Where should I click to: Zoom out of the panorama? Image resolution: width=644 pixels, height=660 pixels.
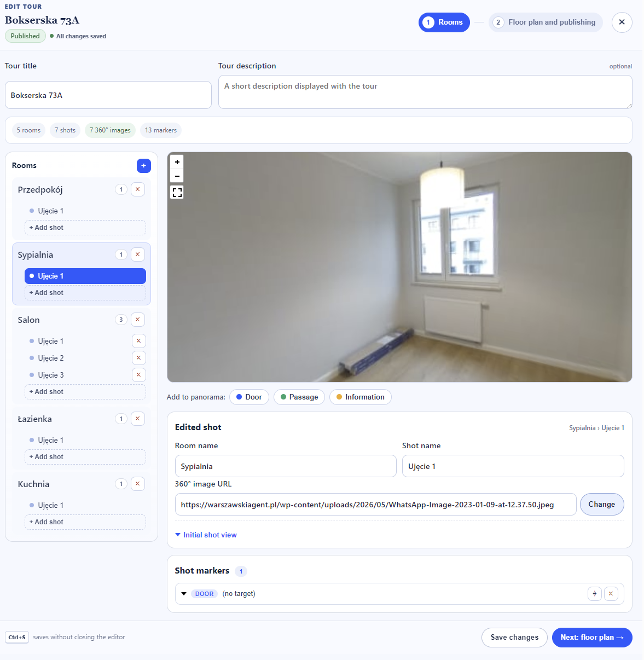(x=177, y=176)
